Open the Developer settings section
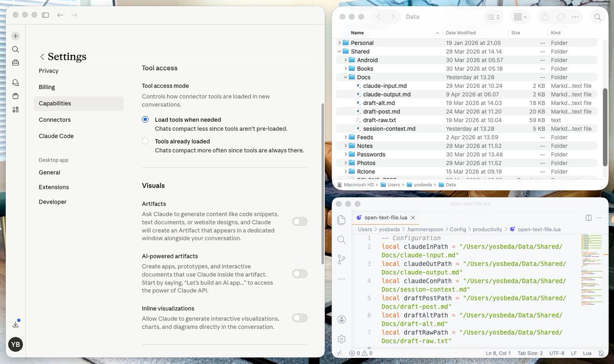This screenshot has height=364, width=614. [53, 202]
